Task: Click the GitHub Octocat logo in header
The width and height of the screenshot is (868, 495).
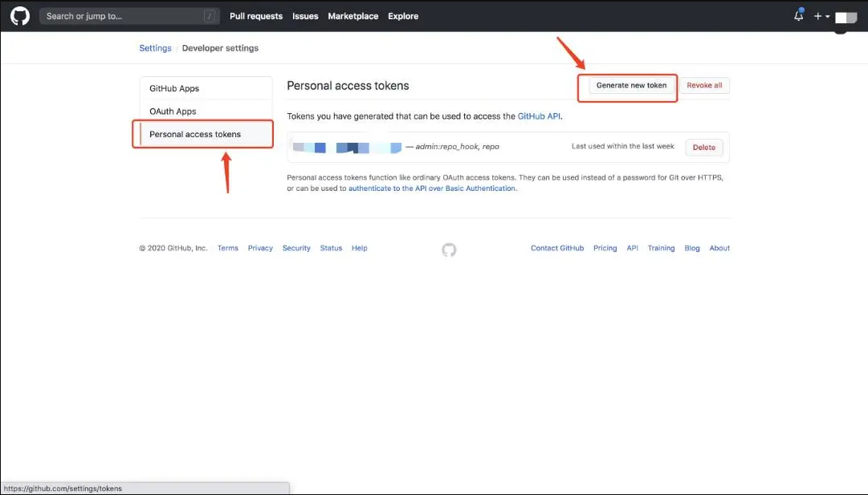Action: 20,16
